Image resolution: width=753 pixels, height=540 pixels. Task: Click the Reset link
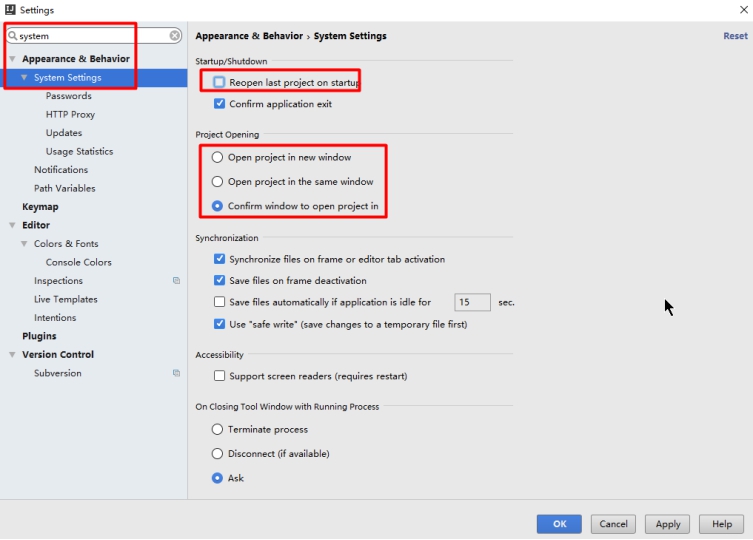735,36
